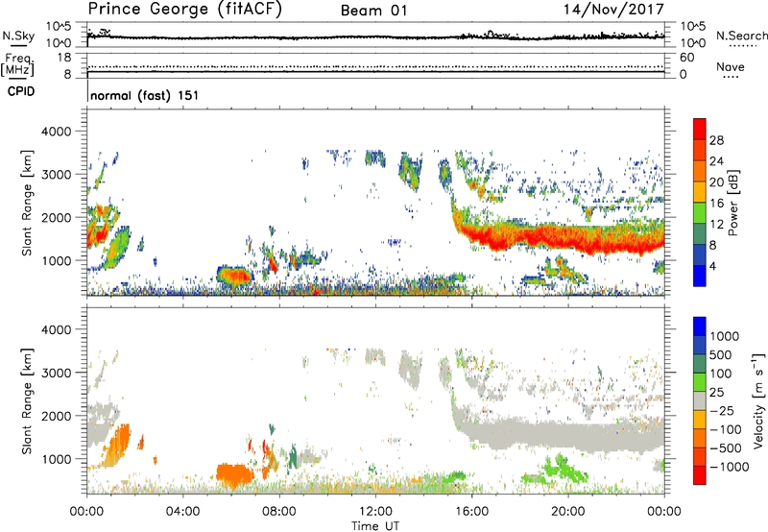Click the 'Freq. [MHz]' axis label

coord(17,64)
